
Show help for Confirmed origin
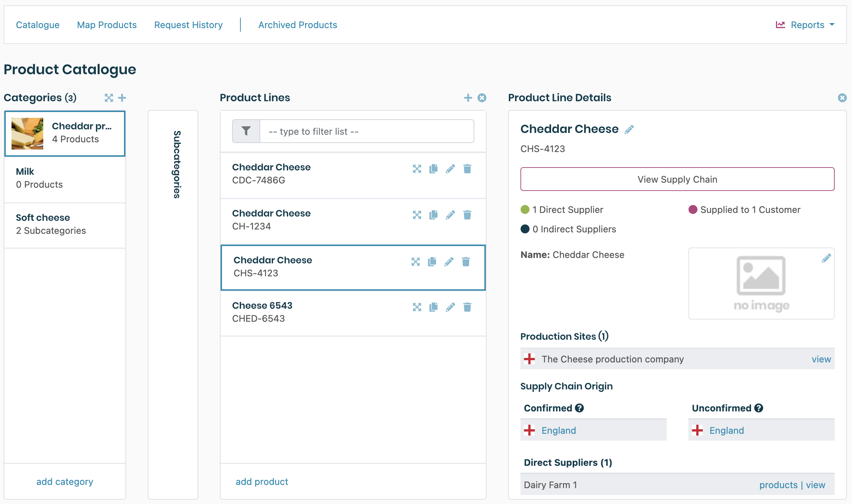580,408
